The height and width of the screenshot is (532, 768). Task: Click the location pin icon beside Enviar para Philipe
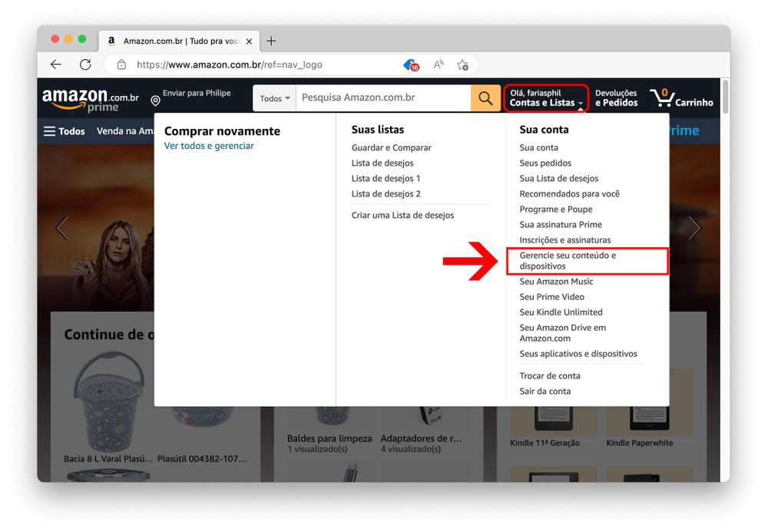click(x=155, y=101)
